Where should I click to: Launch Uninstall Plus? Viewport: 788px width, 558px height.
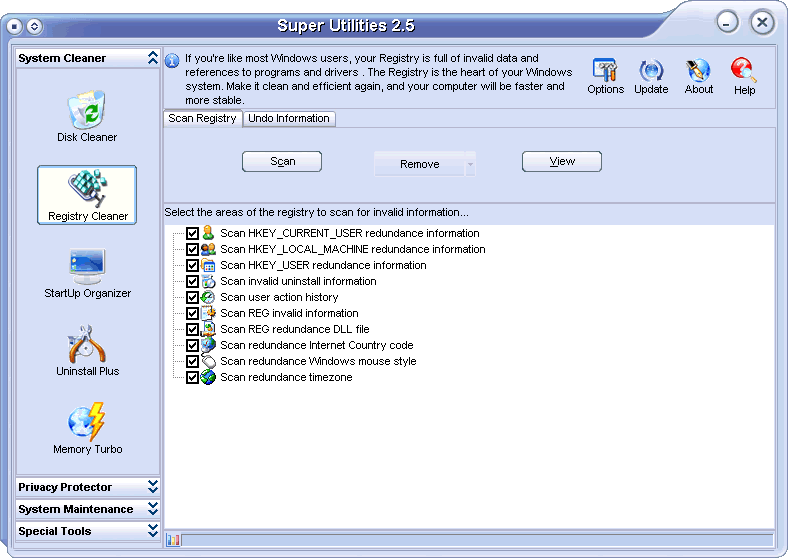coord(87,350)
